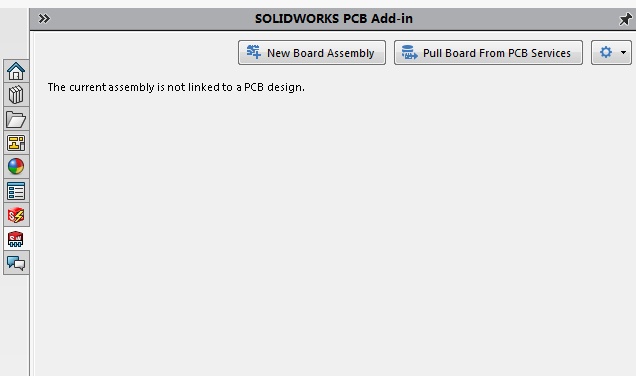636x376 pixels.
Task: Click the database icon in Pull Board button
Action: point(409,52)
